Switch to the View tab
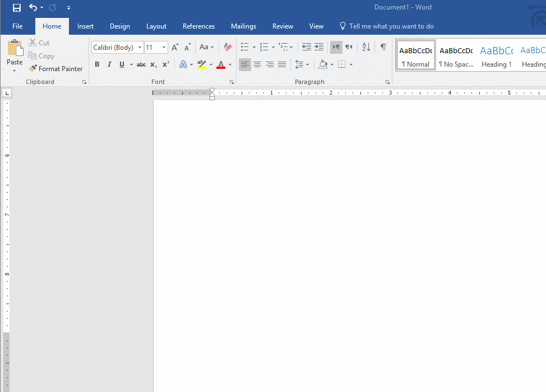Image resolution: width=546 pixels, height=392 pixels. pos(316,26)
